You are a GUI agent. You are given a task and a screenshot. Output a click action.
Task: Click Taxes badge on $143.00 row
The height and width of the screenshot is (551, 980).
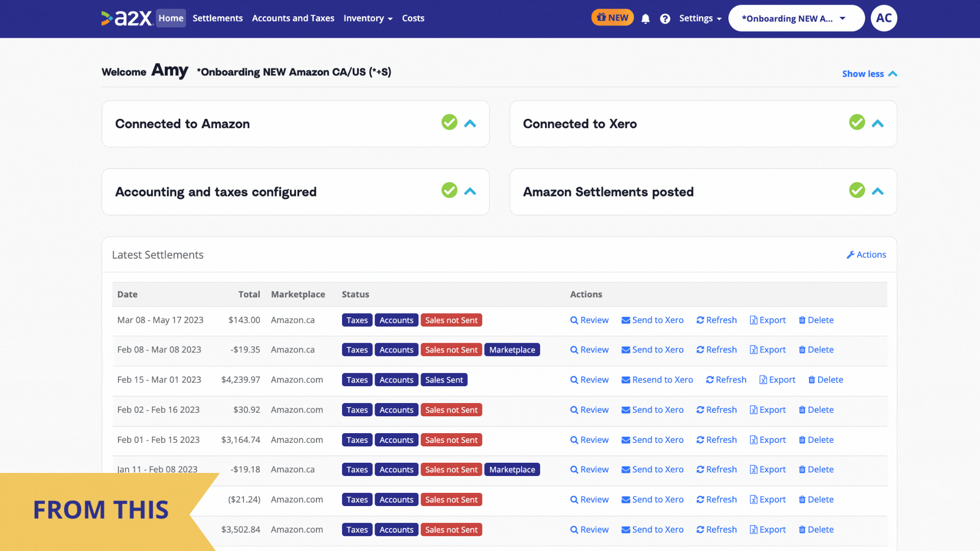(x=357, y=320)
